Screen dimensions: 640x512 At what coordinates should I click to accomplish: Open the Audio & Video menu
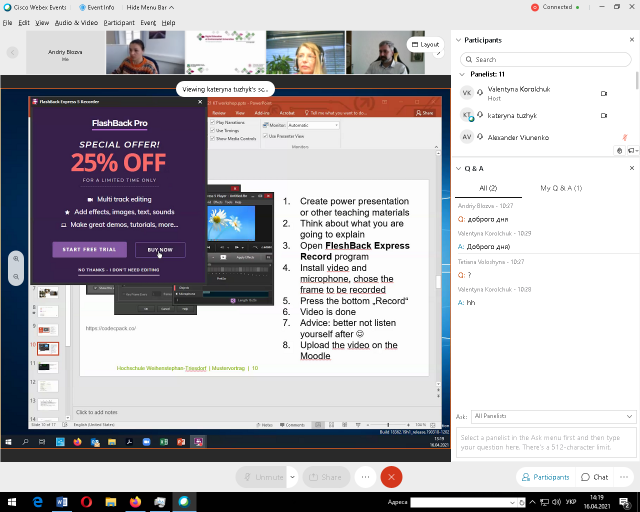(x=76, y=23)
